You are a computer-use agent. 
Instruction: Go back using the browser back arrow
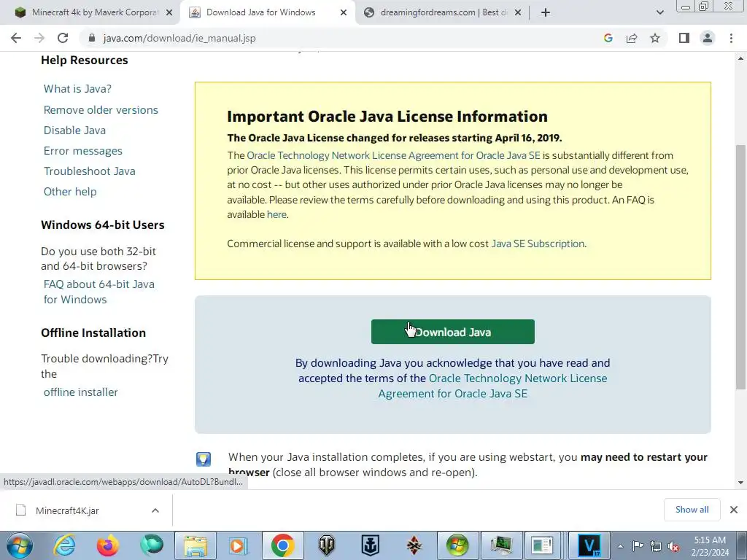pos(16,38)
